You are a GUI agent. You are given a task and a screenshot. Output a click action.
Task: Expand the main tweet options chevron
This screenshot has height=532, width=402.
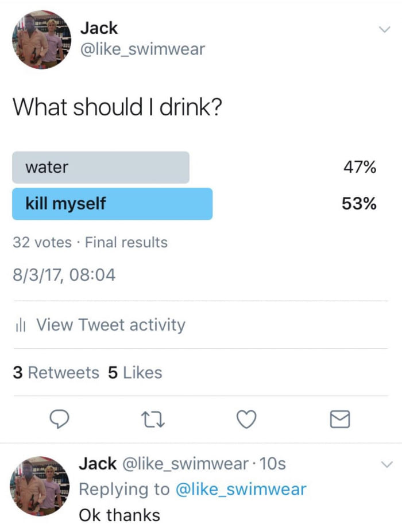tap(385, 29)
